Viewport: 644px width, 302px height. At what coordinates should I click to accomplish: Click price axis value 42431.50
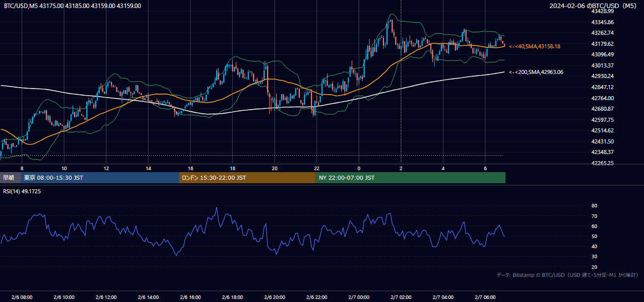(x=602, y=141)
